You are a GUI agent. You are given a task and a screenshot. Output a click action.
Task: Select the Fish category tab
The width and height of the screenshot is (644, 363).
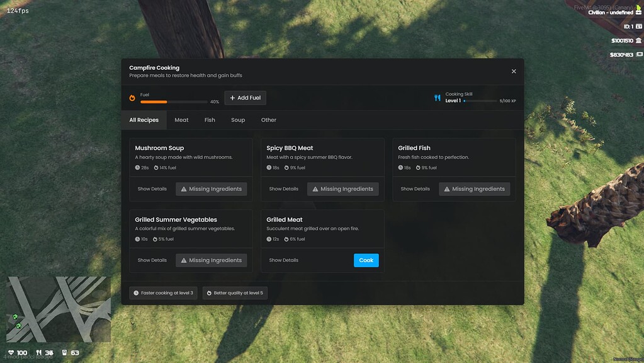pos(210,120)
